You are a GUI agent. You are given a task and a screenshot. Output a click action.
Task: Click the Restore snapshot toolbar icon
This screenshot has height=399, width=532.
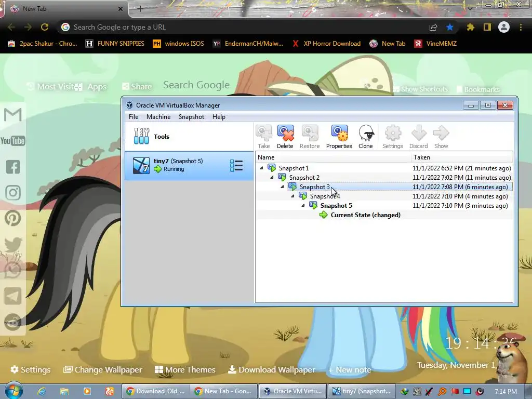pos(310,137)
